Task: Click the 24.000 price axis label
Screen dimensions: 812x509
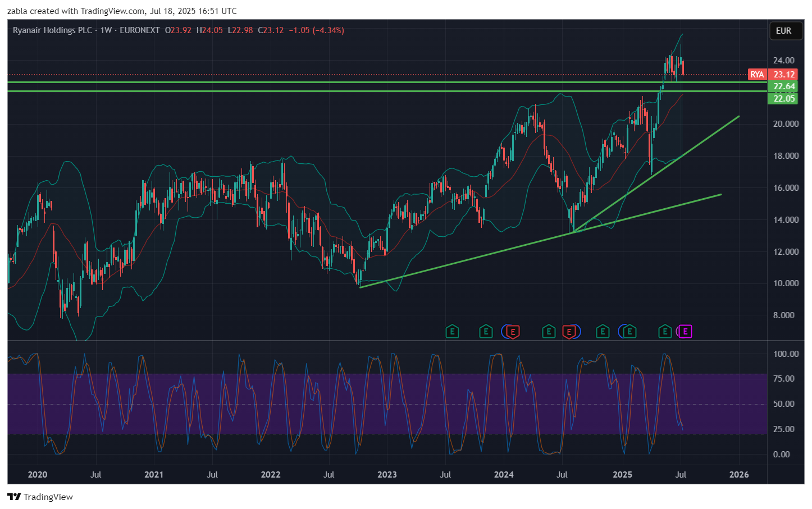Action: [783, 61]
